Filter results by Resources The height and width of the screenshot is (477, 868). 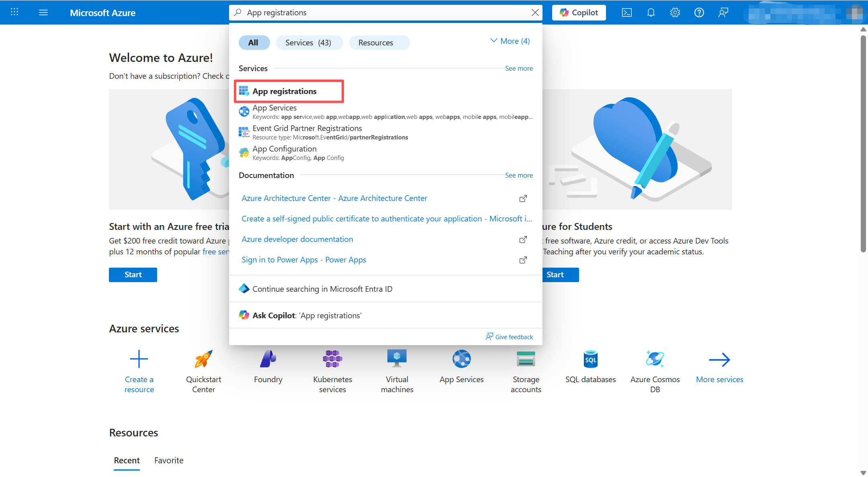(x=379, y=43)
